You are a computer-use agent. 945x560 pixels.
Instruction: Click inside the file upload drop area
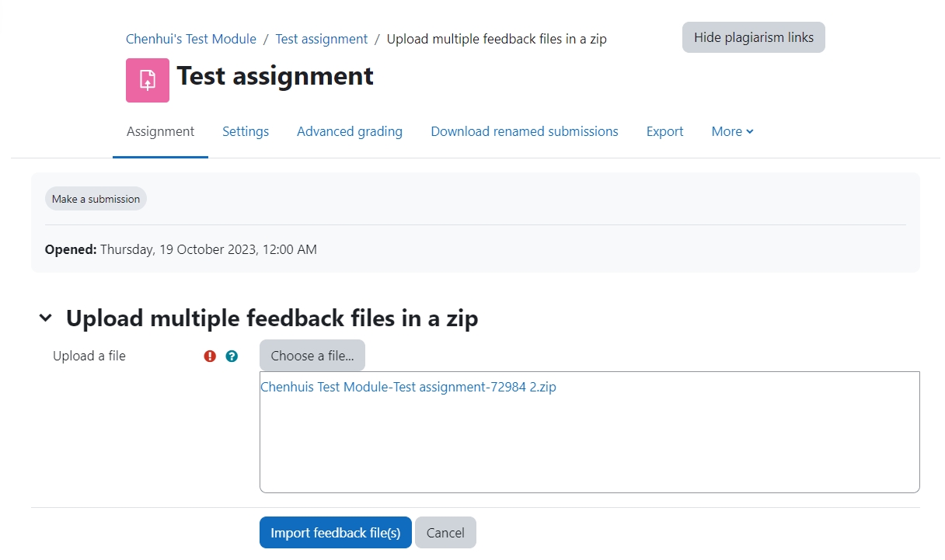[x=590, y=433]
